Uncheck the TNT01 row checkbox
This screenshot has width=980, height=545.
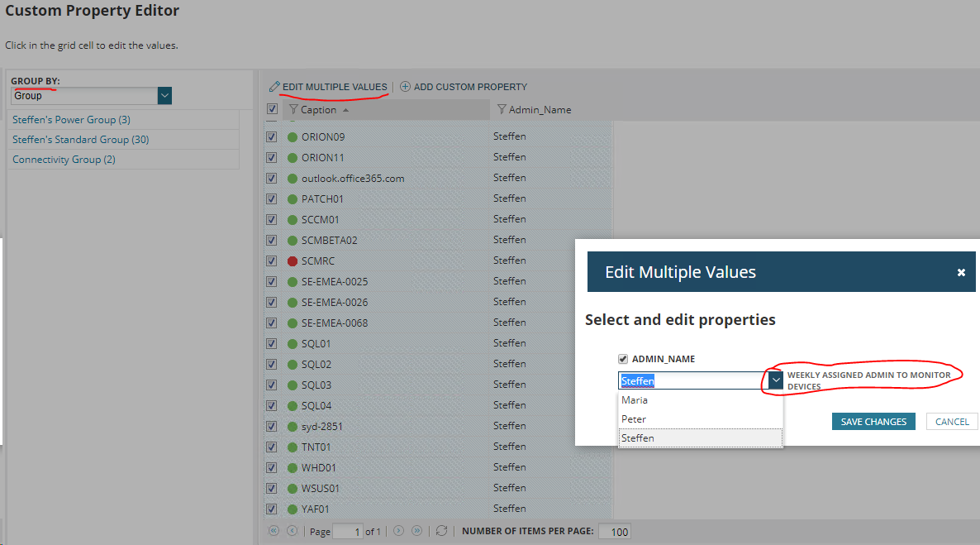[x=271, y=447]
